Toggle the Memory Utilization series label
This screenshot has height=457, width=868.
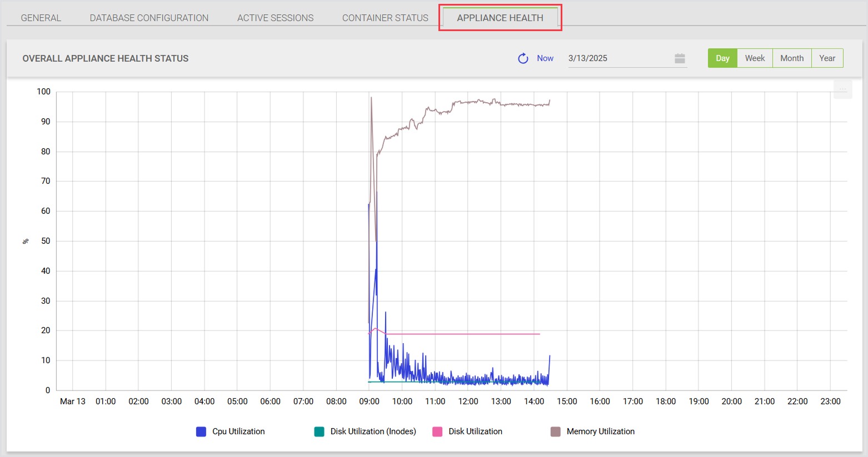(x=600, y=431)
